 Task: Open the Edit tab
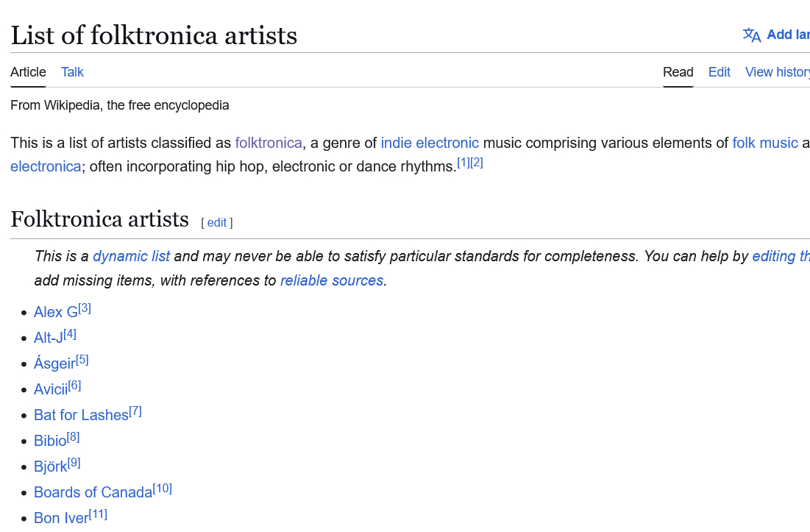[x=719, y=72]
